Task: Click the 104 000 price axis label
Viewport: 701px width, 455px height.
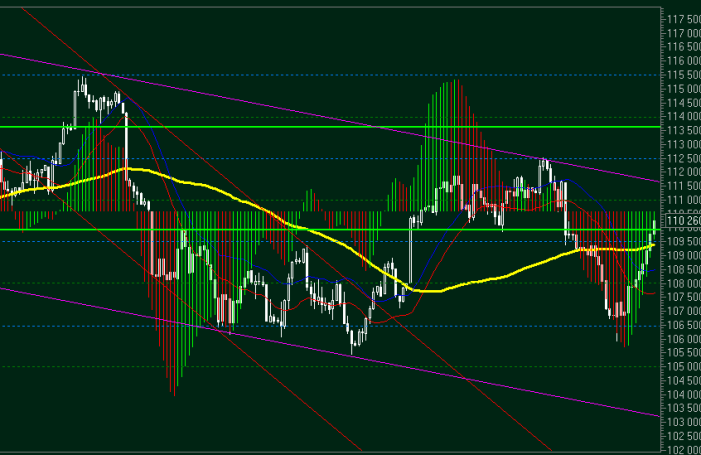Action: (x=684, y=394)
